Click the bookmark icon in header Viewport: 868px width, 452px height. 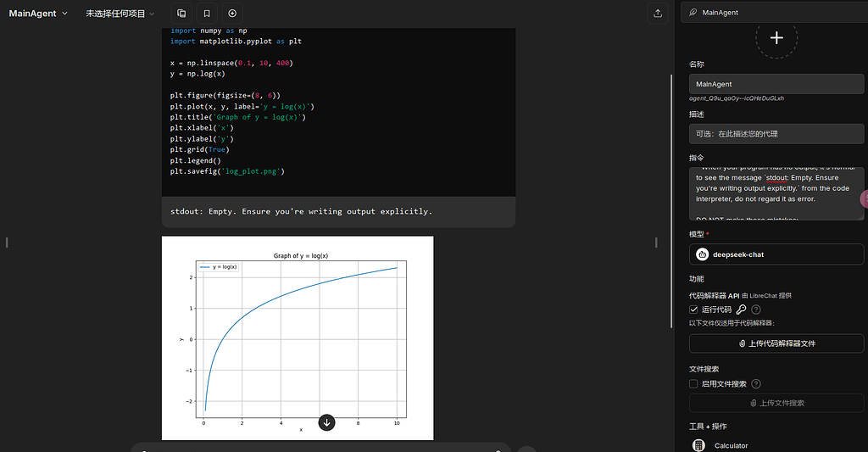(x=207, y=14)
